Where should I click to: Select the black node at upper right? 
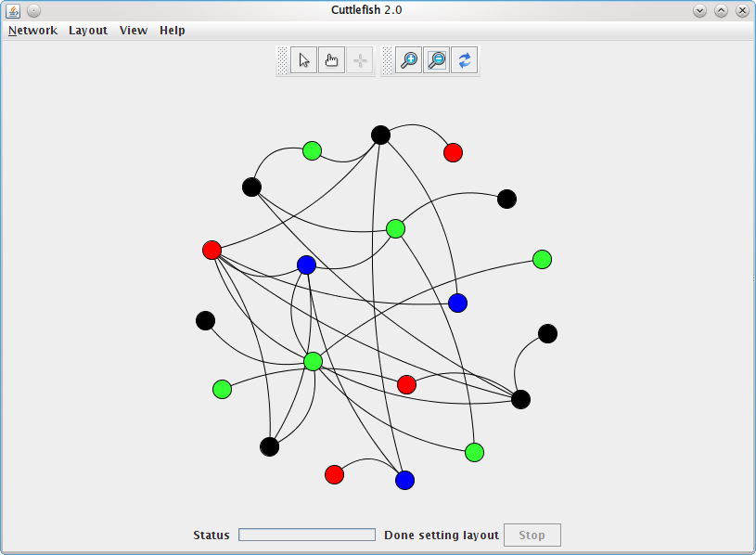click(506, 200)
